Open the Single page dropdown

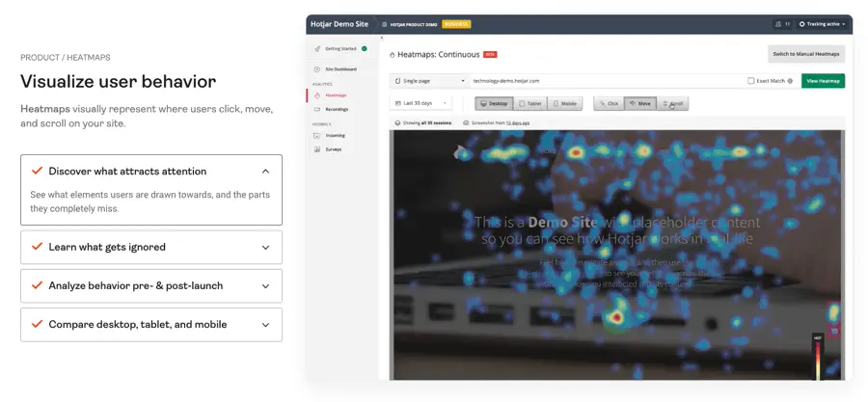[429, 81]
